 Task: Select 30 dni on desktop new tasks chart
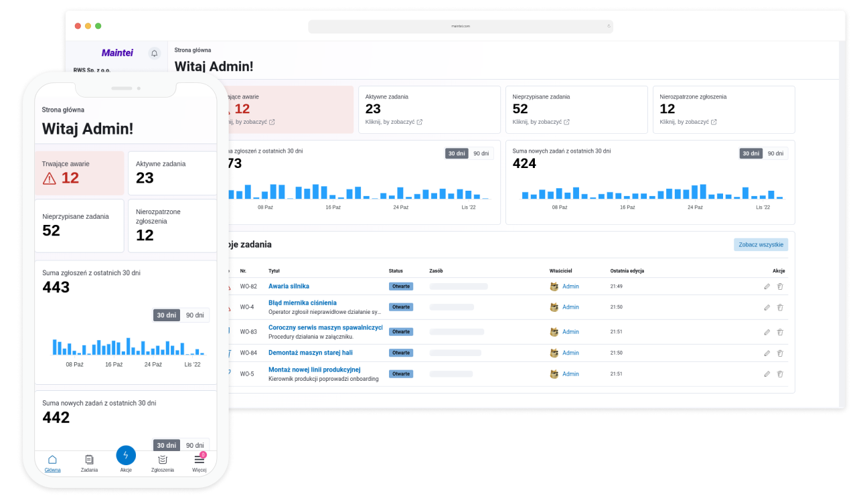click(x=751, y=153)
